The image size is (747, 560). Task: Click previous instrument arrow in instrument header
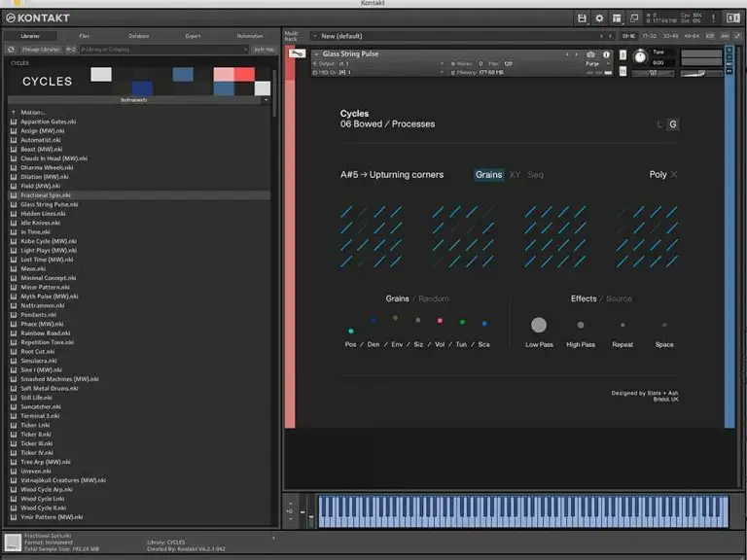pos(567,54)
